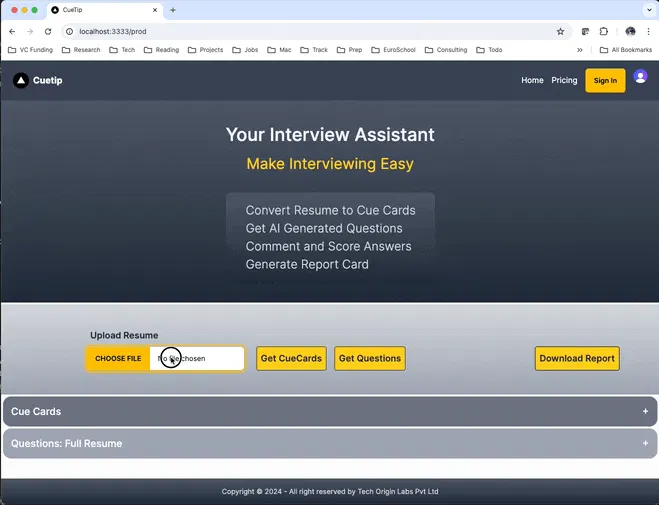This screenshot has height=505, width=659.
Task: Open the Pricing menu link
Action: click(x=564, y=80)
